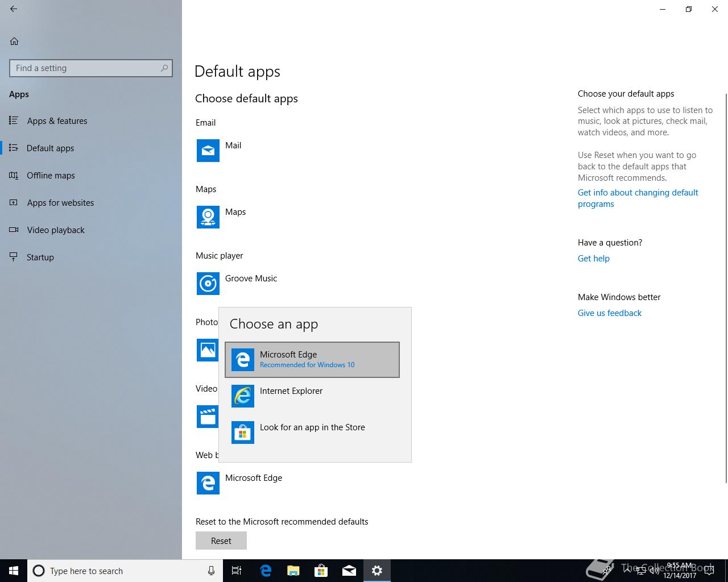The image size is (728, 582).
Task: Select Default apps in the sidebar
Action: pyautogui.click(x=91, y=148)
